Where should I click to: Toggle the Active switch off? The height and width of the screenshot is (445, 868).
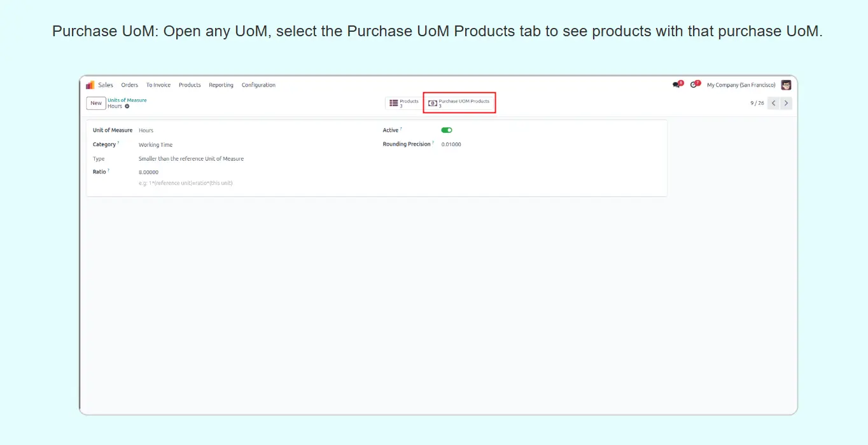click(447, 130)
